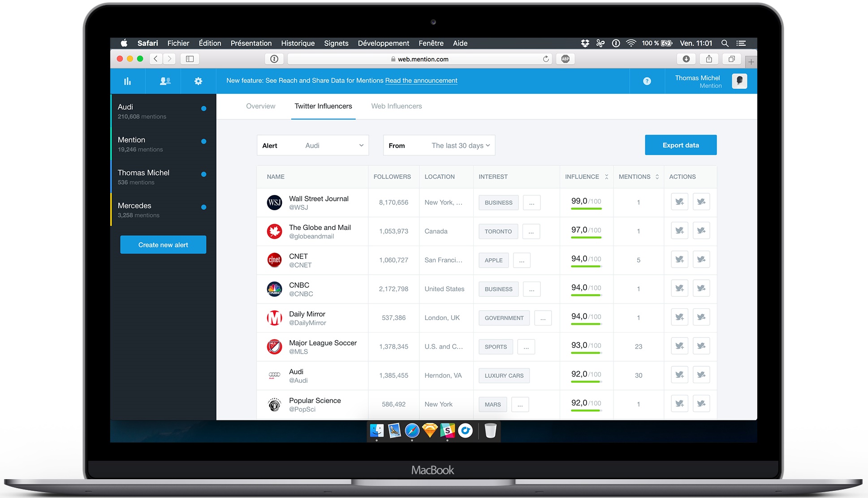Switch to the Overview tab
The image size is (868, 498).
[x=261, y=106]
